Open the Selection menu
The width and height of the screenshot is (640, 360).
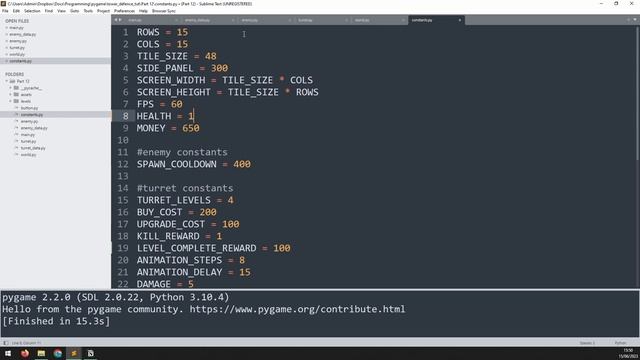point(32,11)
